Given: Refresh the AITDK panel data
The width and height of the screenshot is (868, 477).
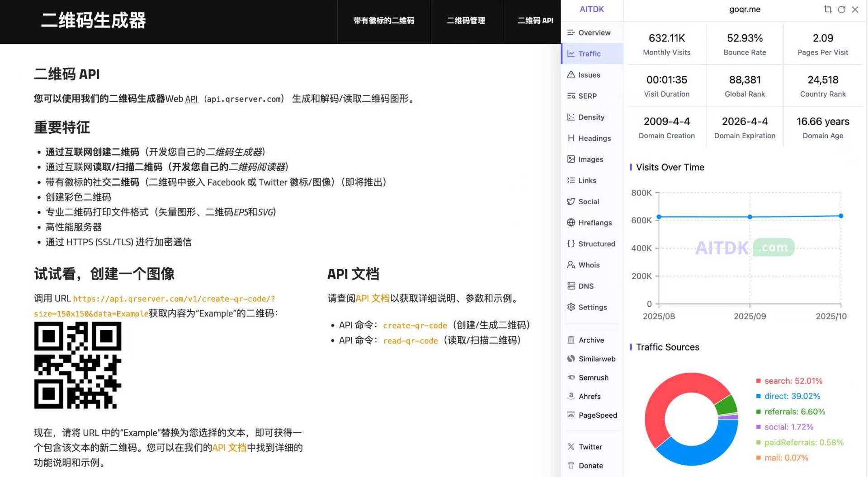Looking at the screenshot, I should click(841, 9).
